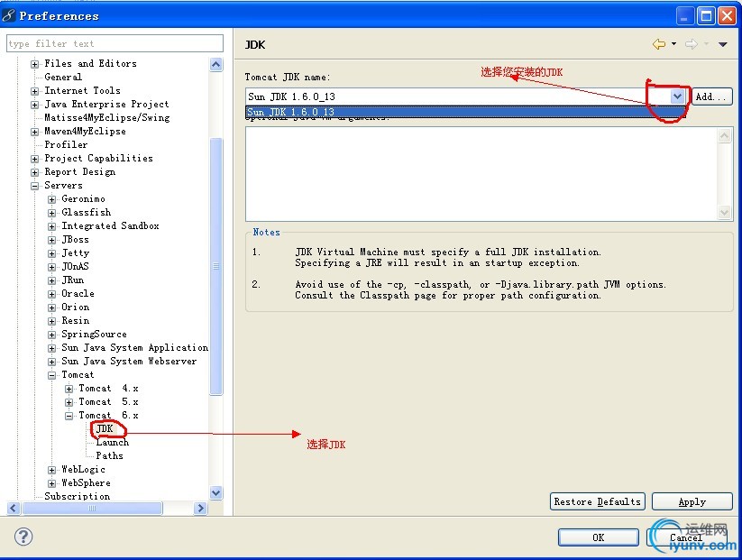This screenshot has width=742, height=560.
Task: Click tree horizontal scrollbar right arrow
Action: [201, 508]
